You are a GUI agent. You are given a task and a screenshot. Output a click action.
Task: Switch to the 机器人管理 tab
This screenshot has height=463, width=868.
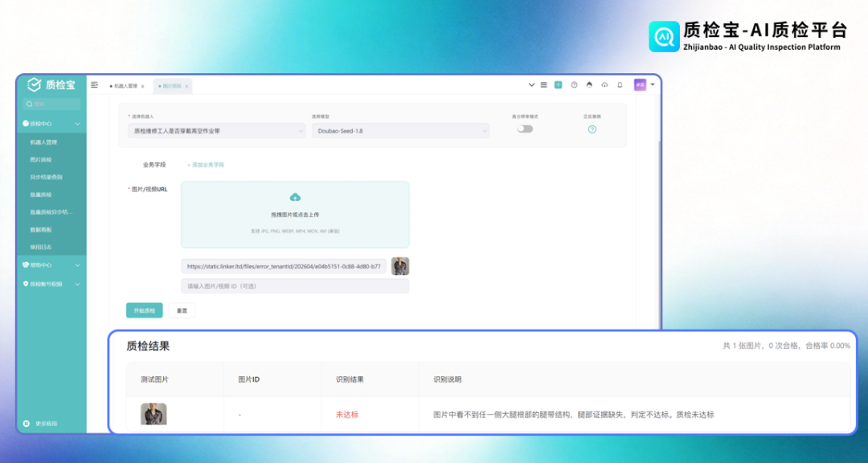[x=126, y=86]
